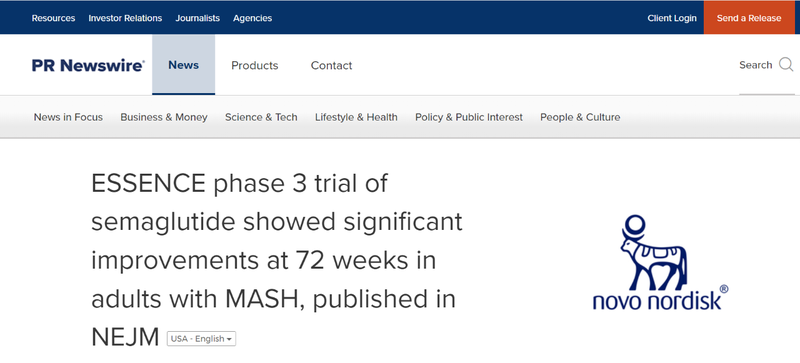The image size is (800, 363).
Task: Open the Journalists link
Action: coord(198,18)
